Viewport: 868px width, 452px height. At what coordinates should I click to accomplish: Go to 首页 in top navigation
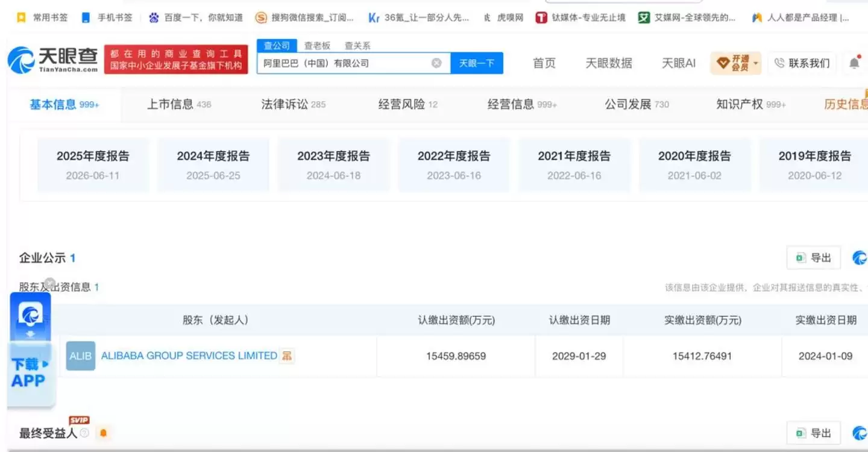[544, 63]
